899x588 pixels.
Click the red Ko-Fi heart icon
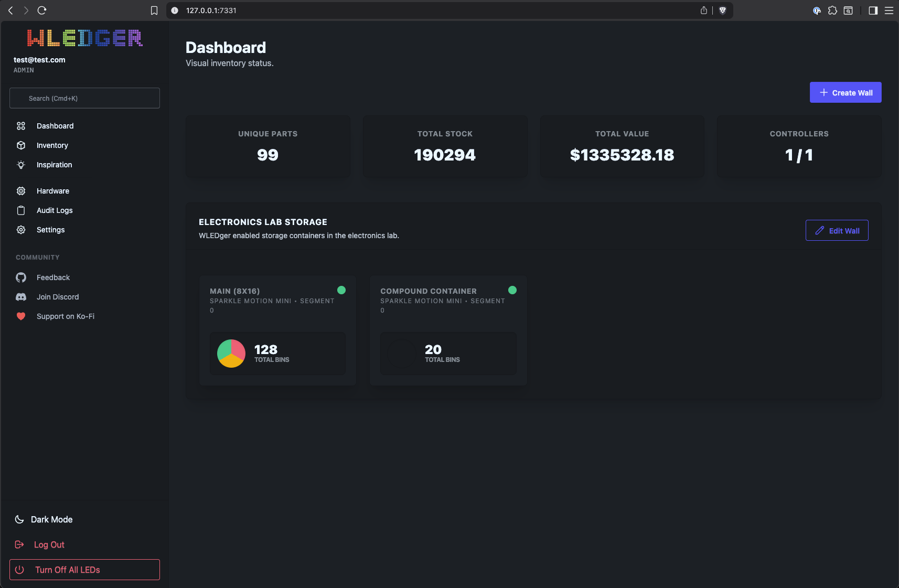point(21,316)
